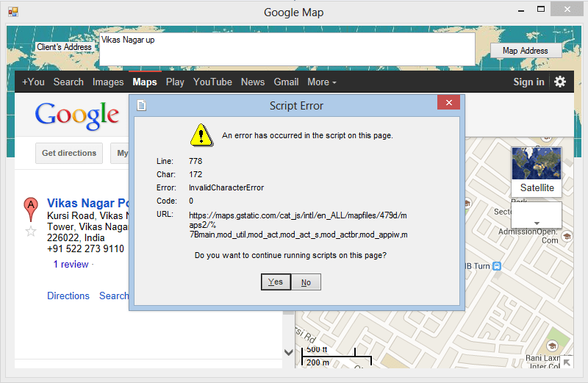The height and width of the screenshot is (383, 588).
Task: Open the +You menu item
Action: coord(33,82)
